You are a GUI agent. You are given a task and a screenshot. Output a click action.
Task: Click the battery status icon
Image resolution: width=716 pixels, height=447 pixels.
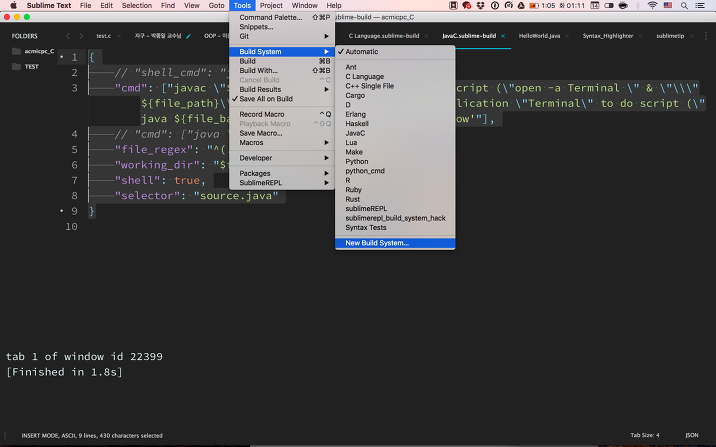click(x=534, y=5)
